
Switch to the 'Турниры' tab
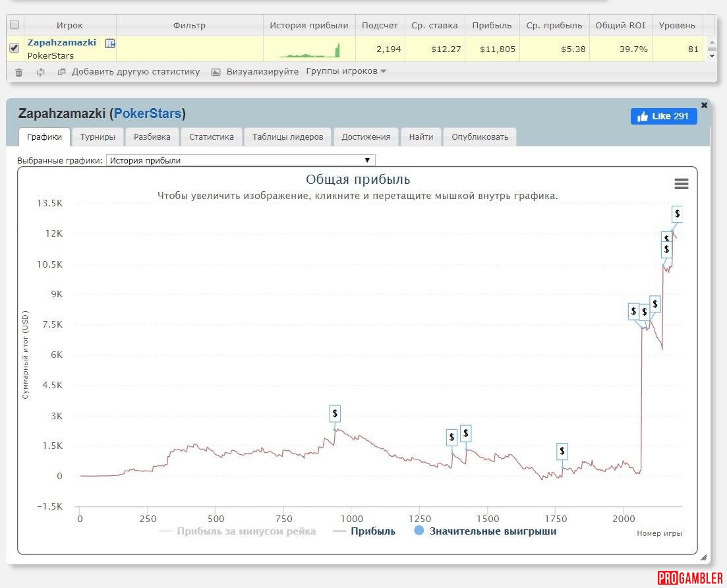pos(98,137)
